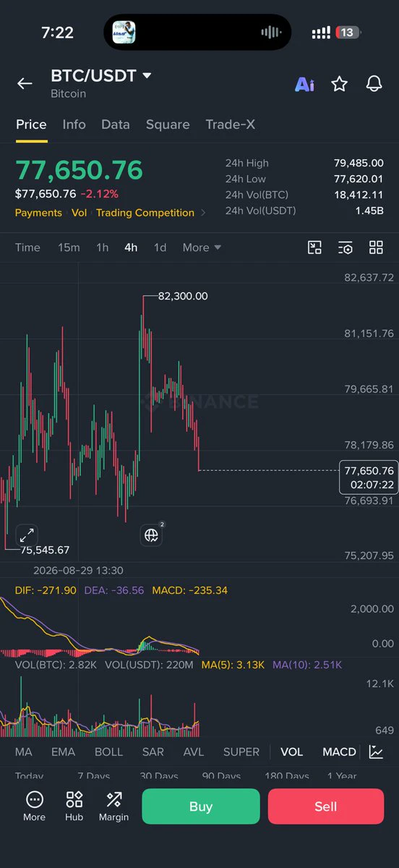Screen dimensions: 399x868
Task: Tap the MACD: -235.34 readout
Action: coord(189,590)
